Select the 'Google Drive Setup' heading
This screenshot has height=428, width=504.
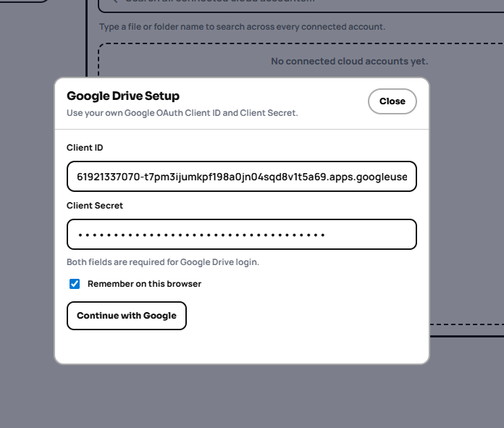[x=123, y=96]
